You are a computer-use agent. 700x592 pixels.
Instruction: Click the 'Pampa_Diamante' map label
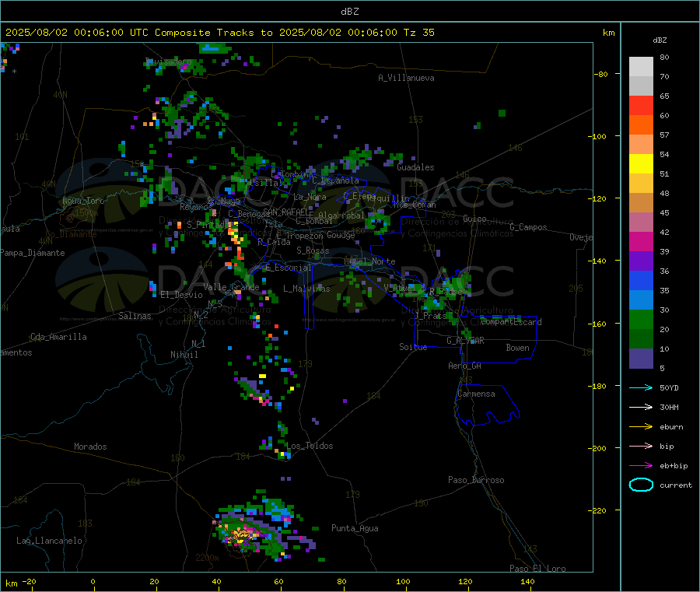click(33, 253)
